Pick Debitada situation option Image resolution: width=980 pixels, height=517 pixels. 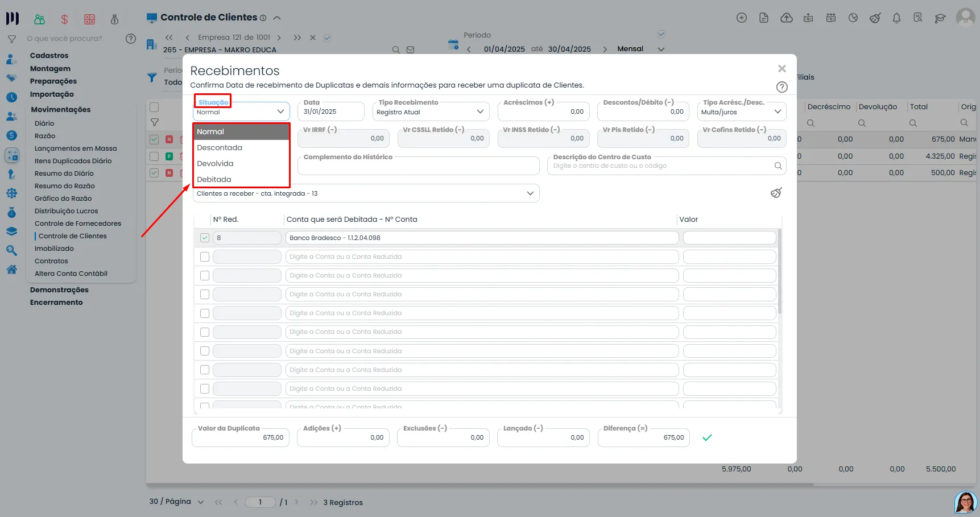point(241,179)
